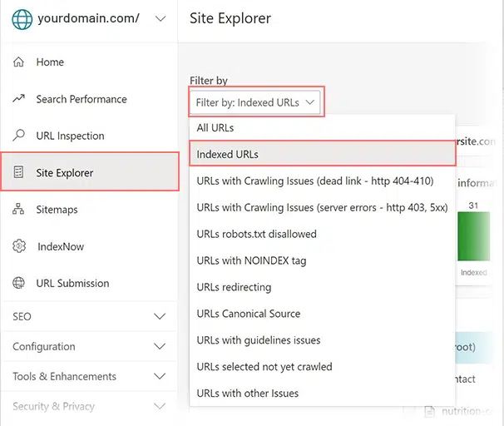504x426 pixels.
Task: Click the green Indexed bar showing 31
Action: tap(474, 236)
